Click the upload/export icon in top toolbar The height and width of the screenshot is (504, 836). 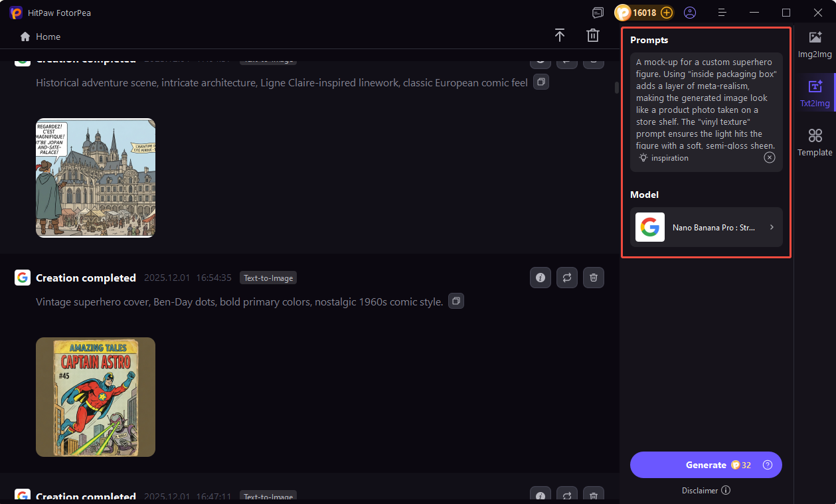tap(560, 36)
